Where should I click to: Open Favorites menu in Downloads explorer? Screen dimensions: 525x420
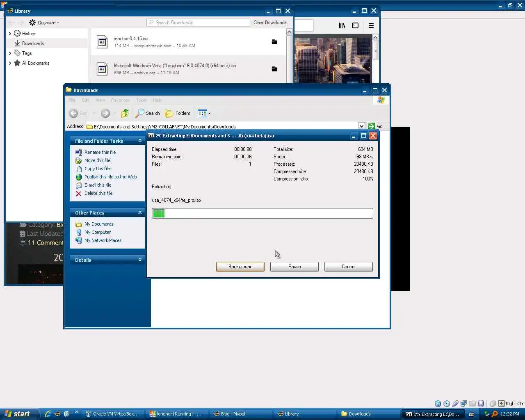[120, 100]
